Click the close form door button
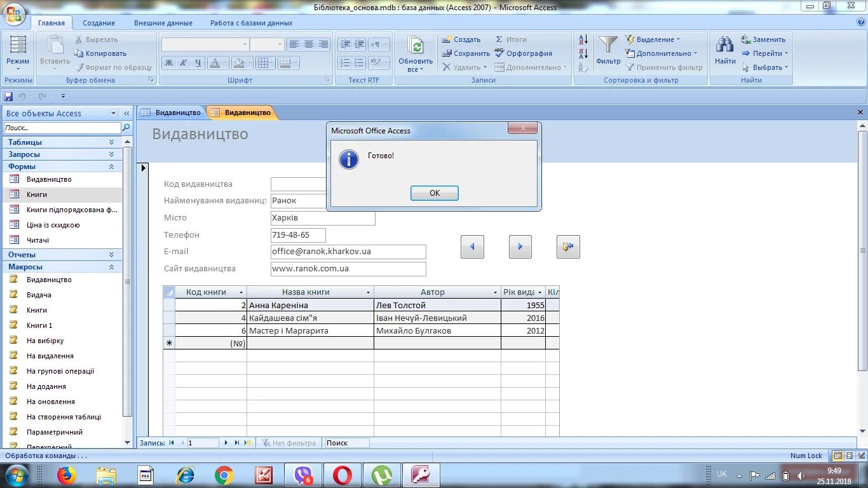868x488 pixels. pos(568,247)
